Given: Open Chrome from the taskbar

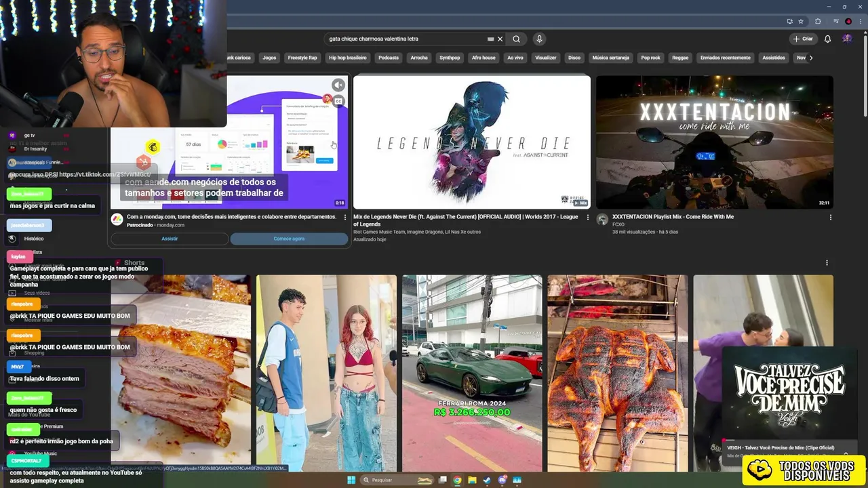Looking at the screenshot, I should [457, 480].
